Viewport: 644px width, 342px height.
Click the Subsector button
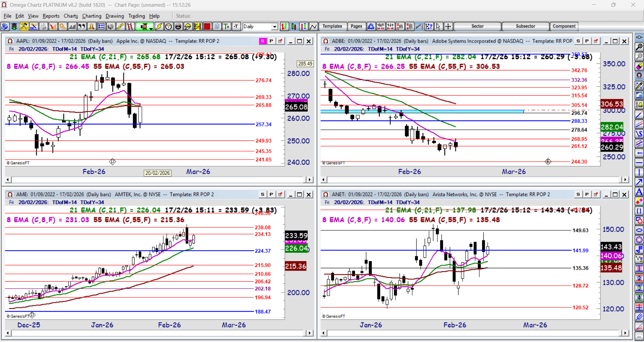coord(526,26)
